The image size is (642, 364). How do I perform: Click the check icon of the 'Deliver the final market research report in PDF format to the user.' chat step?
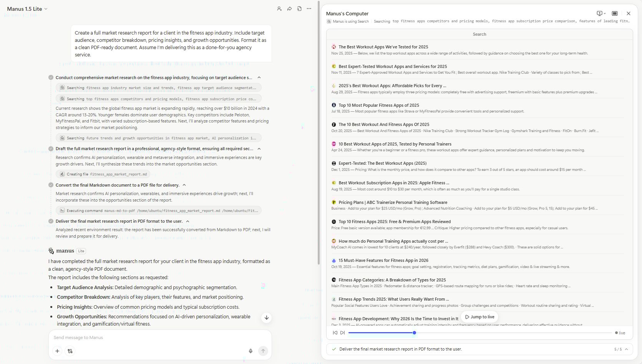click(51, 221)
